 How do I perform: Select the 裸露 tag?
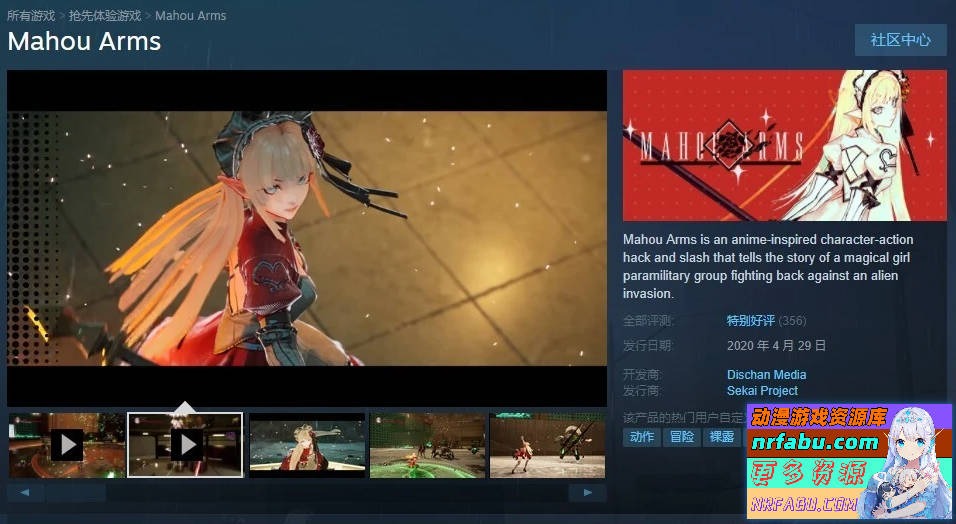720,437
